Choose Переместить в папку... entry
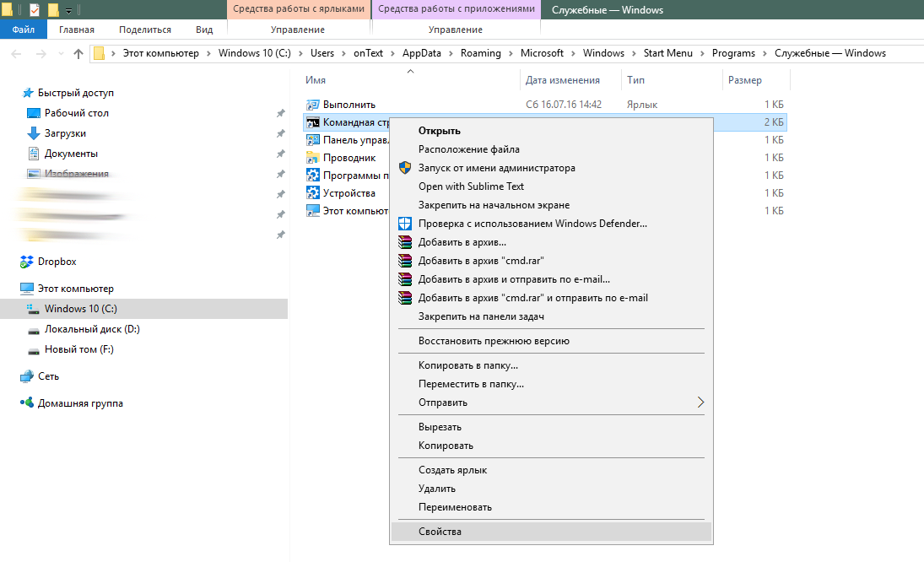 coord(551,384)
